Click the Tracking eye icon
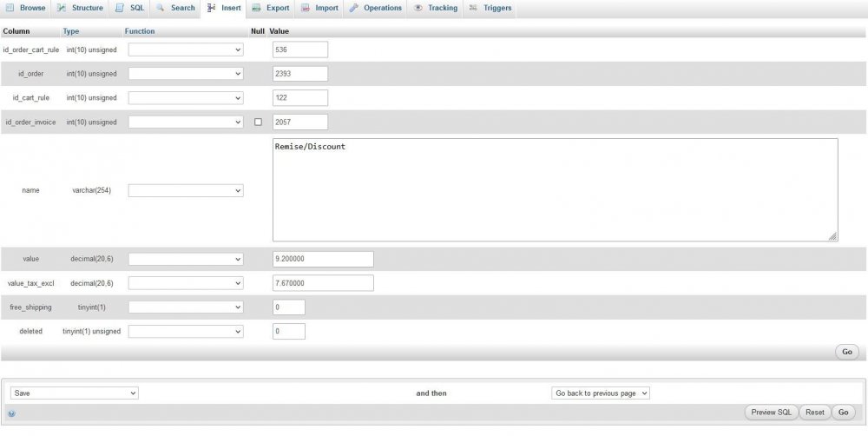868x436 pixels. [418, 8]
